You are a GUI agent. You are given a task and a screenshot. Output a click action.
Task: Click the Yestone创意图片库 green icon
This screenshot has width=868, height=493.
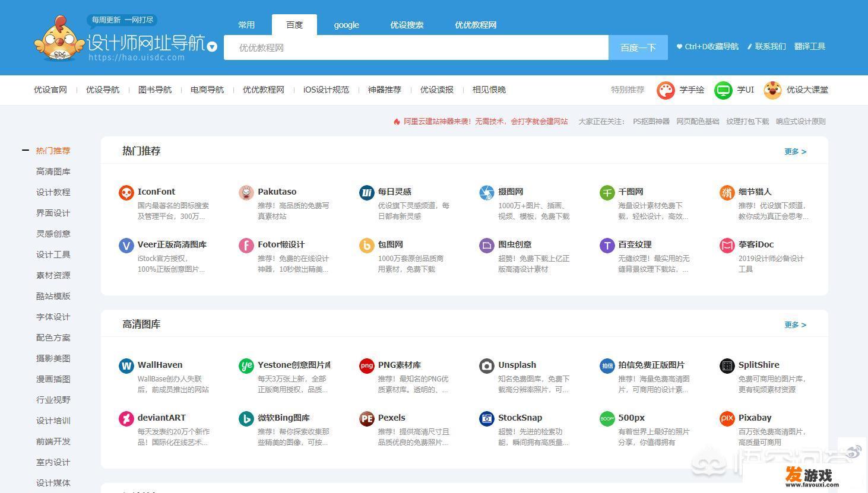pos(246,366)
